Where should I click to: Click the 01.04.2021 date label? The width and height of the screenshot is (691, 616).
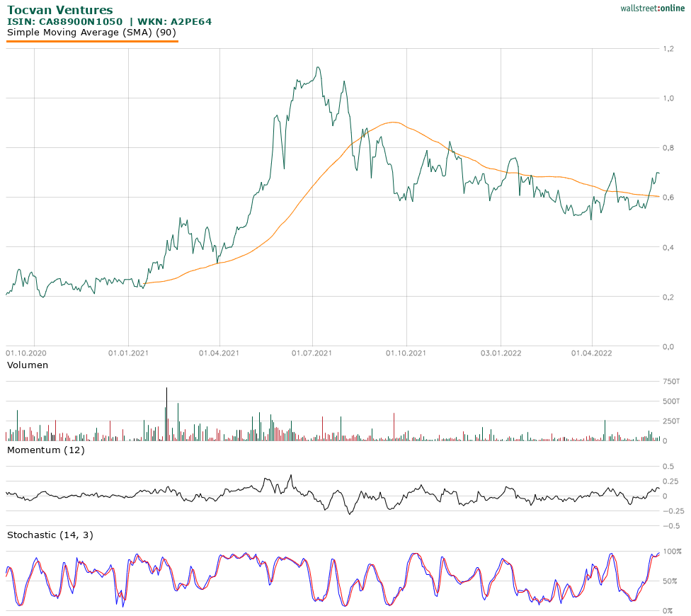point(219,353)
